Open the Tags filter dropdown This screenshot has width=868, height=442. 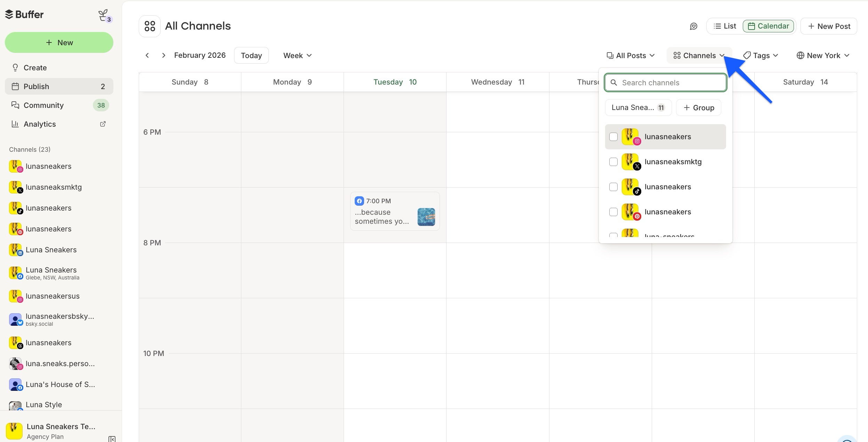(x=761, y=55)
